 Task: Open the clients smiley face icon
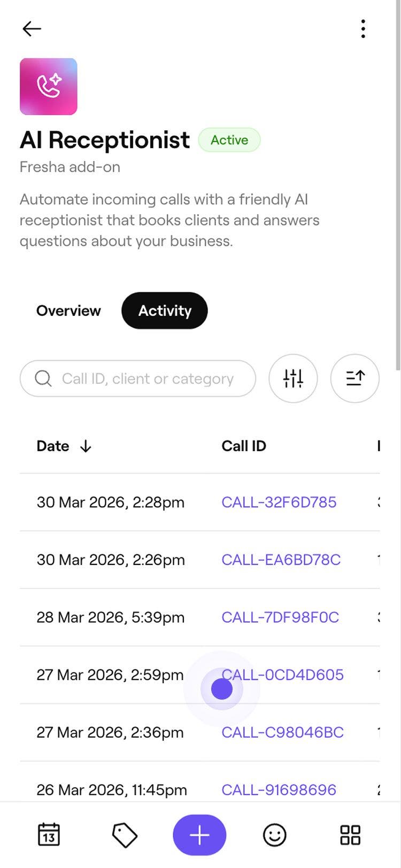(275, 835)
